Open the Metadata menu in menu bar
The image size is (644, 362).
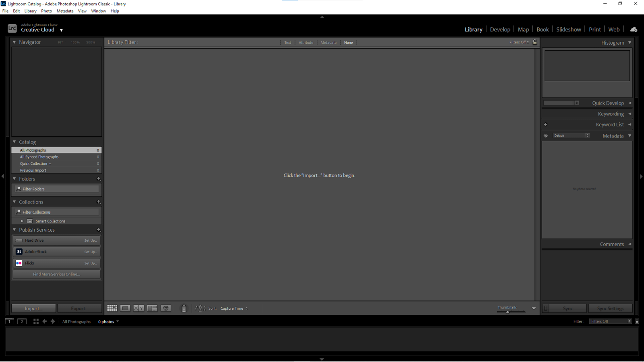[x=65, y=11]
